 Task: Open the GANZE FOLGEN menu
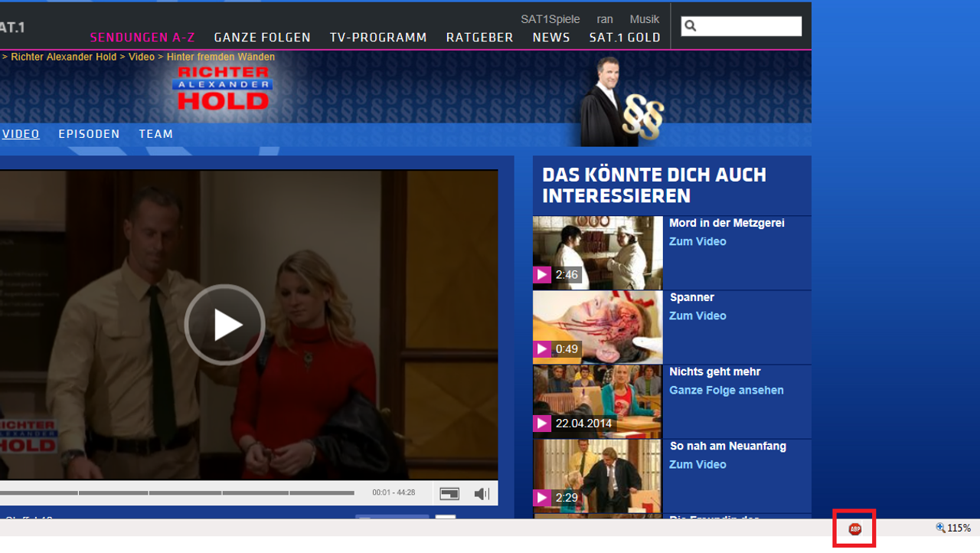263,38
